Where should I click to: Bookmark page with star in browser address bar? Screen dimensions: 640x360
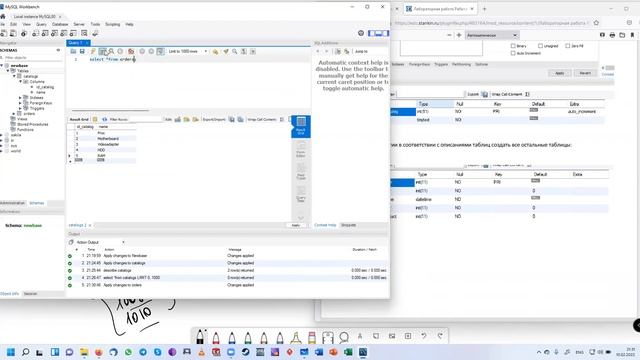(x=596, y=23)
